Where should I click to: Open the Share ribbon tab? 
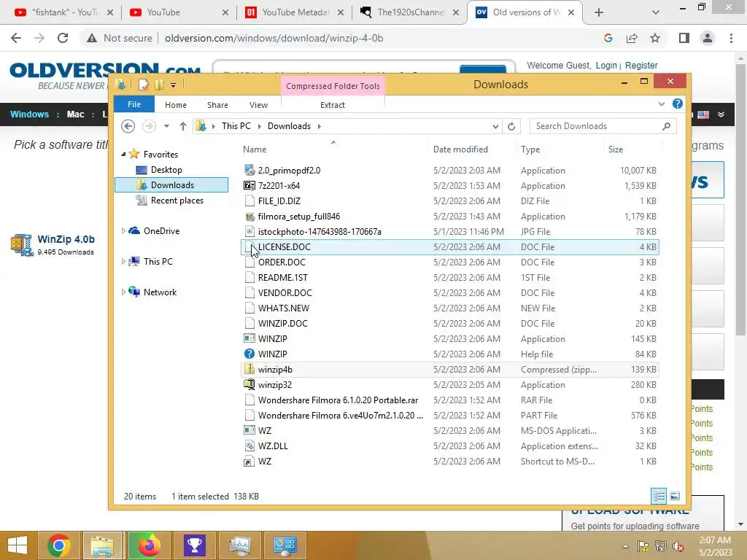coord(217,105)
